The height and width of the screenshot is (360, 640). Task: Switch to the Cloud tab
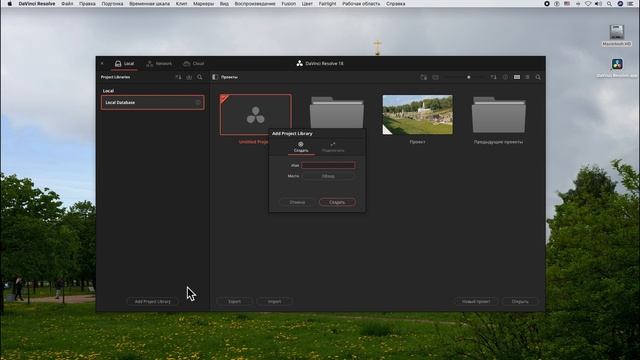click(x=194, y=64)
